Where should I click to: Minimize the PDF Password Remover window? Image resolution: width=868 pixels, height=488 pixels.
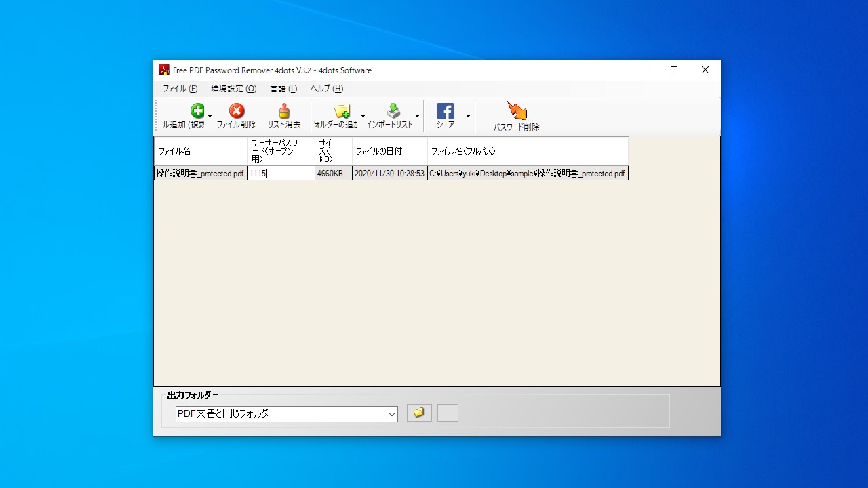643,70
